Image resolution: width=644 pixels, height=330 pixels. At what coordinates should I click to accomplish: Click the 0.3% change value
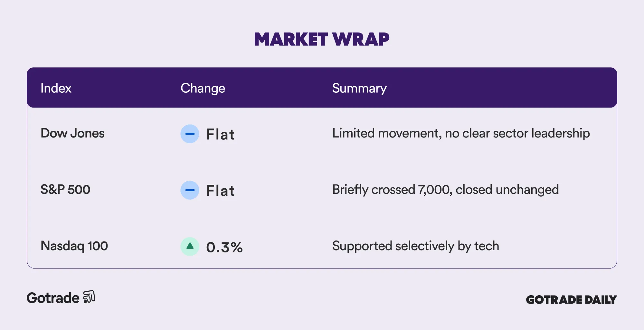tap(224, 247)
